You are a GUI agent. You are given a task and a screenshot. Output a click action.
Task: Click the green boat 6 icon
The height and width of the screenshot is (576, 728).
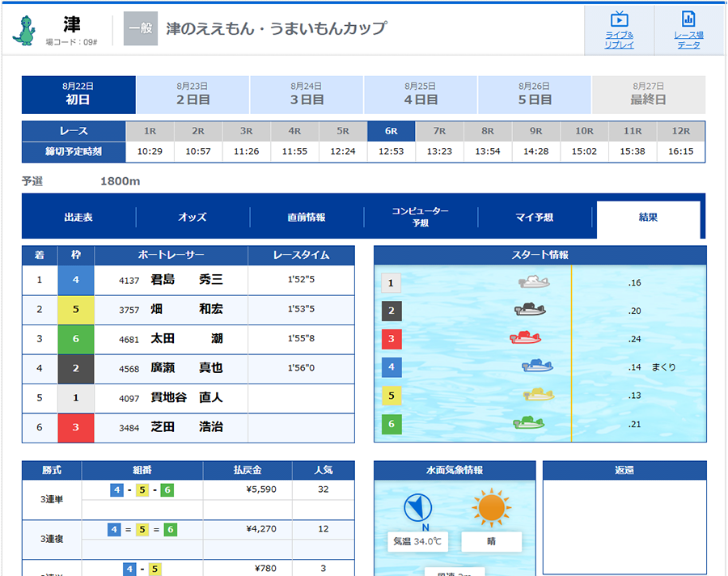(528, 423)
